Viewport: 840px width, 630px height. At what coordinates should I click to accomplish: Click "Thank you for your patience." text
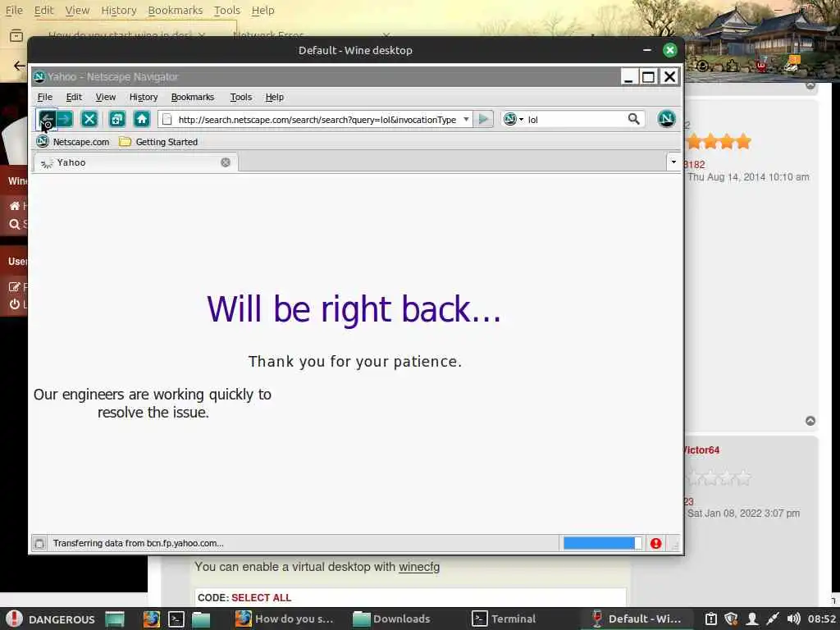(354, 362)
